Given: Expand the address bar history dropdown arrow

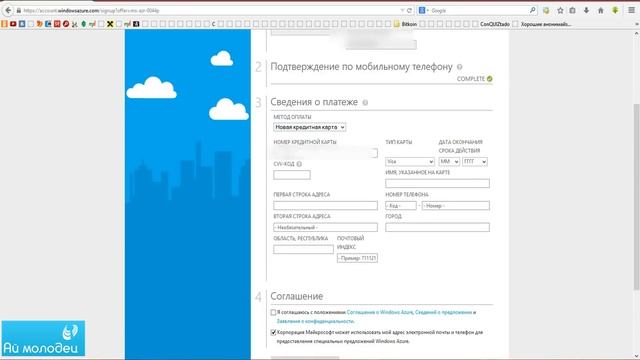Looking at the screenshot, I should (402, 11).
